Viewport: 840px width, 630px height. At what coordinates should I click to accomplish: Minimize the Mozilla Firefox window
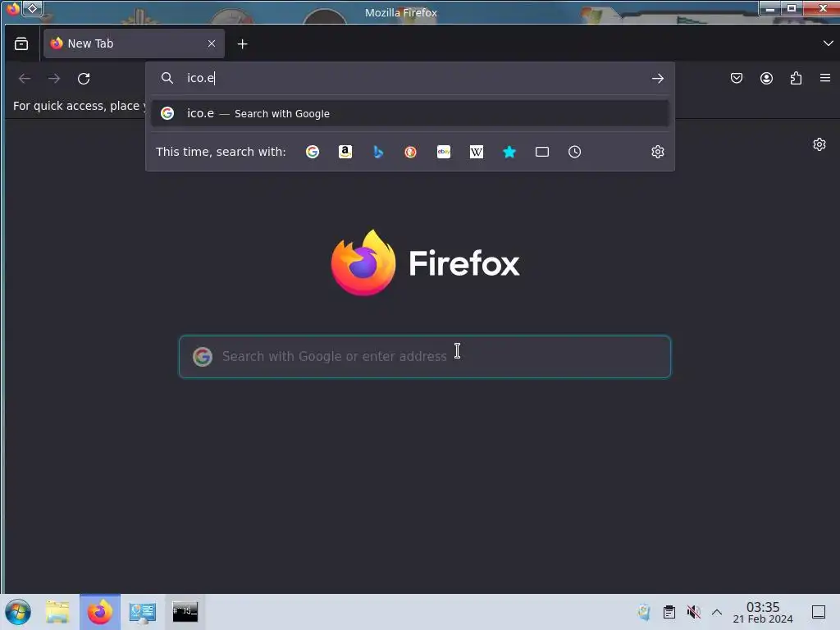click(770, 8)
